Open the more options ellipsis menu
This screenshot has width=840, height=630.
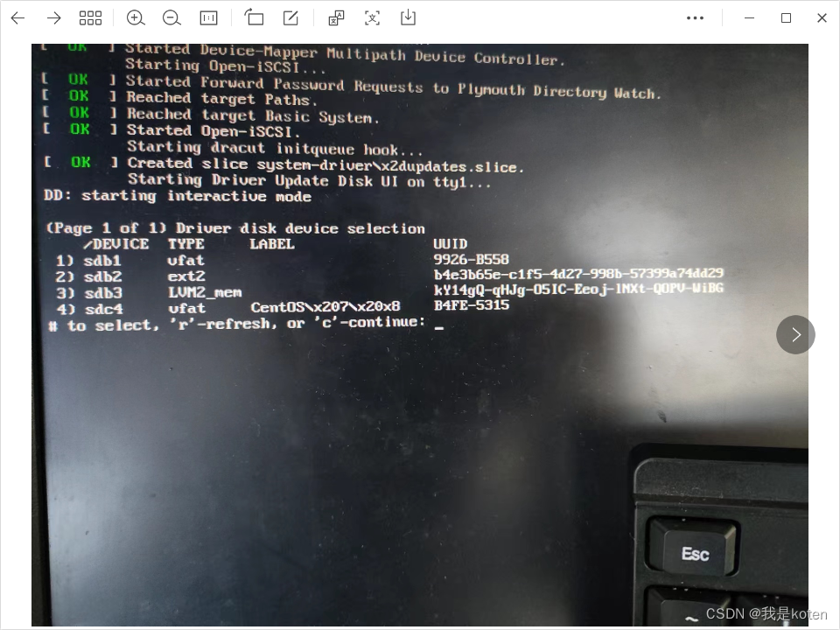[x=695, y=18]
